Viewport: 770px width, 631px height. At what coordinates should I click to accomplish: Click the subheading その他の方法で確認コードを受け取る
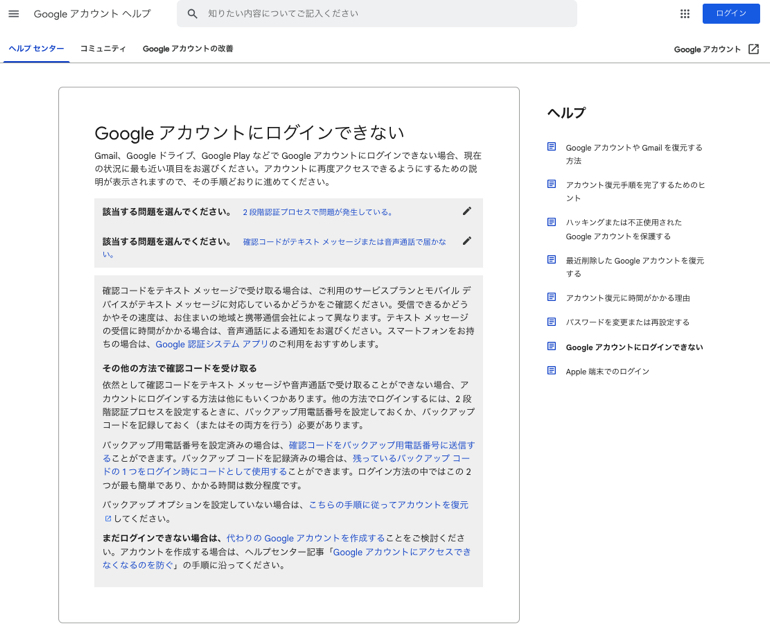[179, 368]
